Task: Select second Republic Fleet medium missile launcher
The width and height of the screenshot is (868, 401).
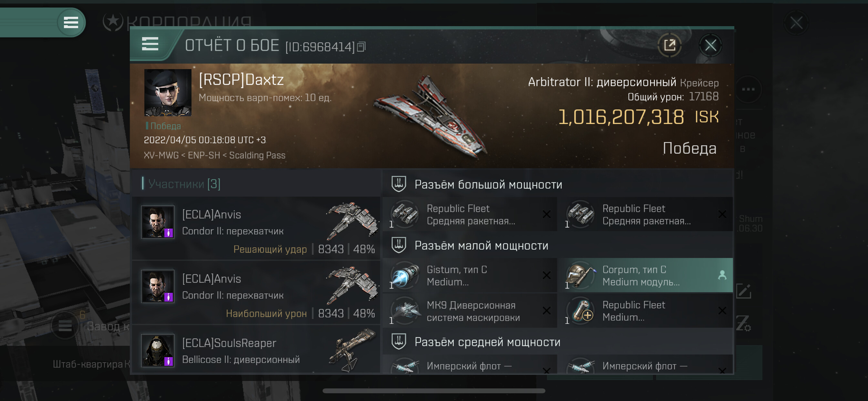Action: 645,214
